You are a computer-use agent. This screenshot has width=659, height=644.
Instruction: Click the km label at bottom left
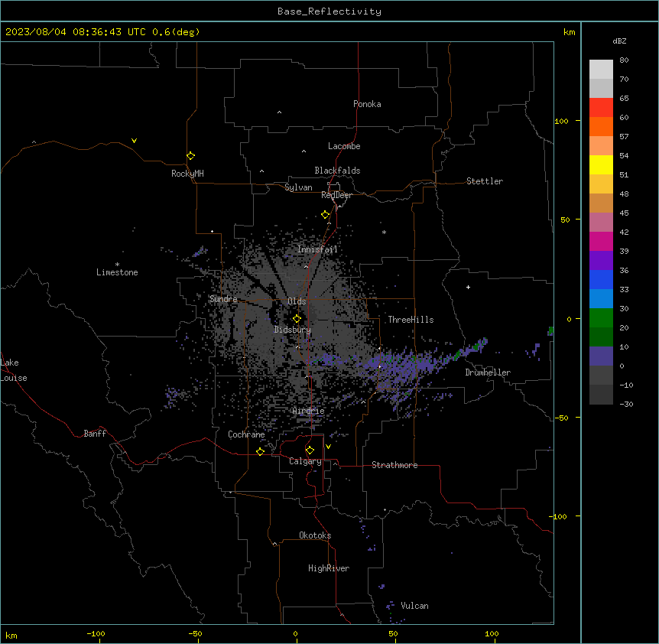coord(11,635)
